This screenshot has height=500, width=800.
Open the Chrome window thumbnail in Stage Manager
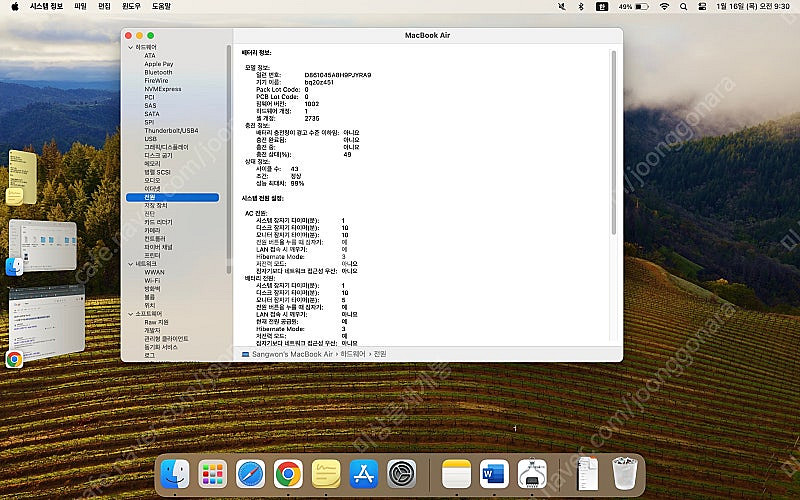pos(46,322)
